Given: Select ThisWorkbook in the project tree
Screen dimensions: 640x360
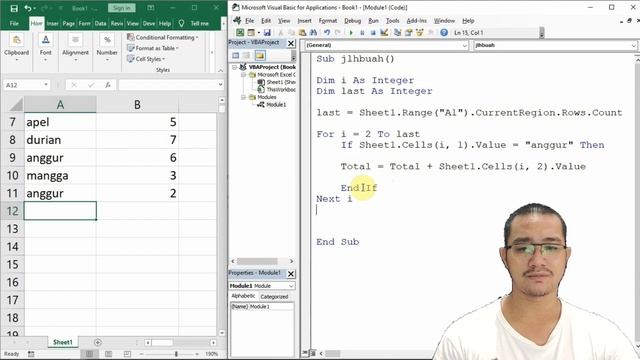Looking at the screenshot, I should [281, 90].
